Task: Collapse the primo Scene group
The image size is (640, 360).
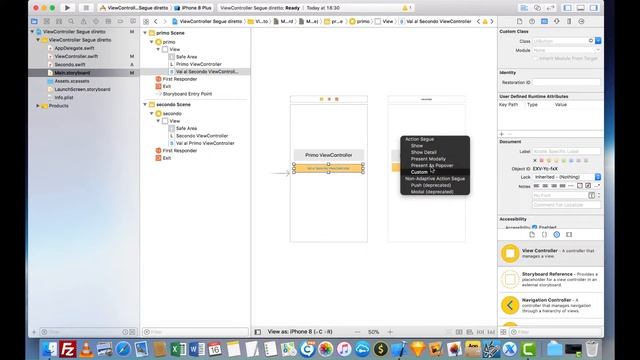Action: tap(145, 33)
